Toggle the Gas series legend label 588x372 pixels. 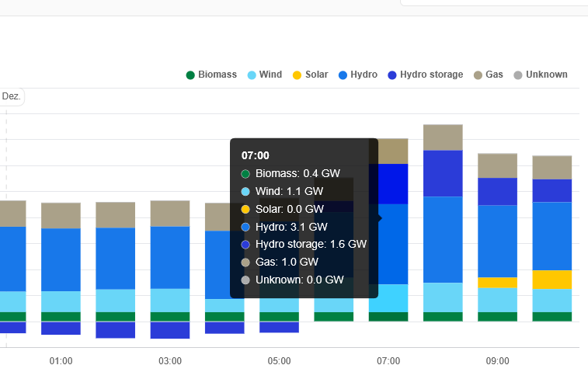[494, 75]
